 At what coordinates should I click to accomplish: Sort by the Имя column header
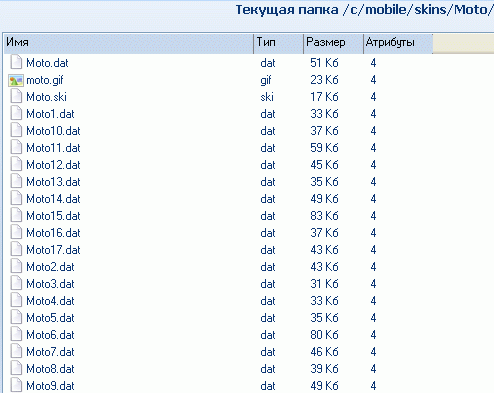tap(129, 43)
